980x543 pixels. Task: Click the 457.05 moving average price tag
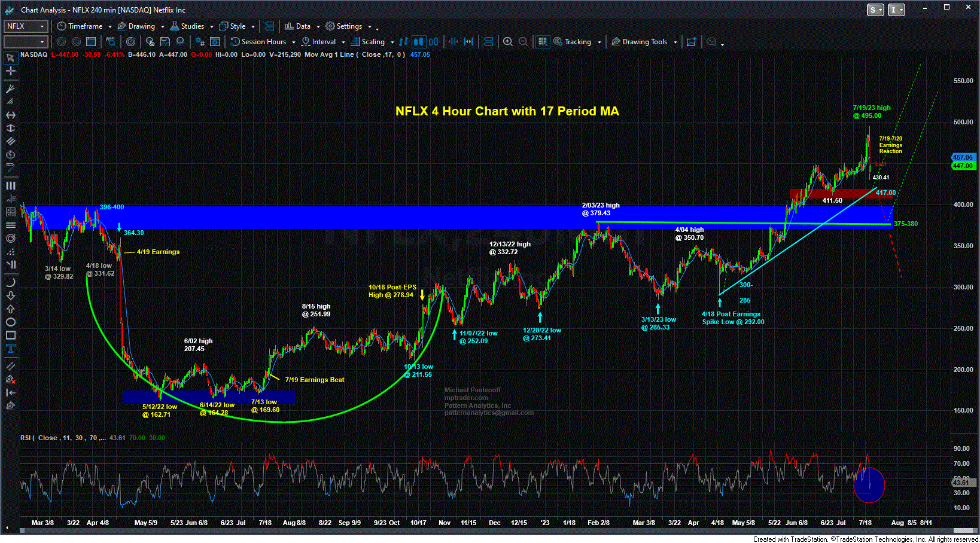(x=963, y=157)
